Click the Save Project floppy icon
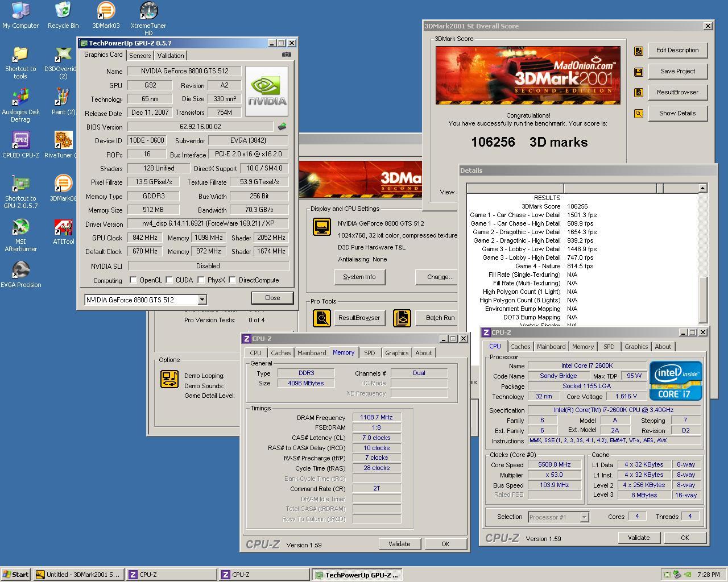This screenshot has width=728, height=582. tap(639, 72)
